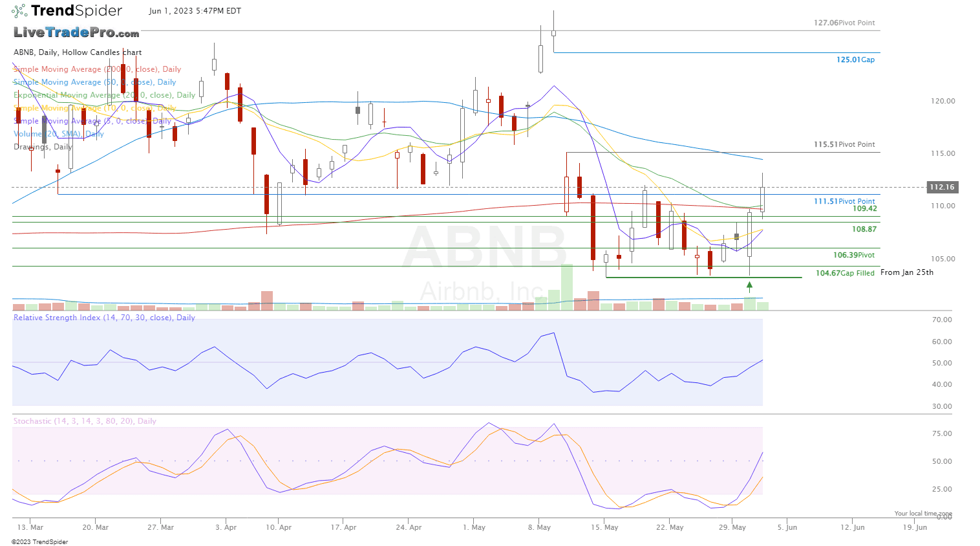
Task: Select the Jun 1, 2023 5:47PM EDT timestamp
Action: 195,11
